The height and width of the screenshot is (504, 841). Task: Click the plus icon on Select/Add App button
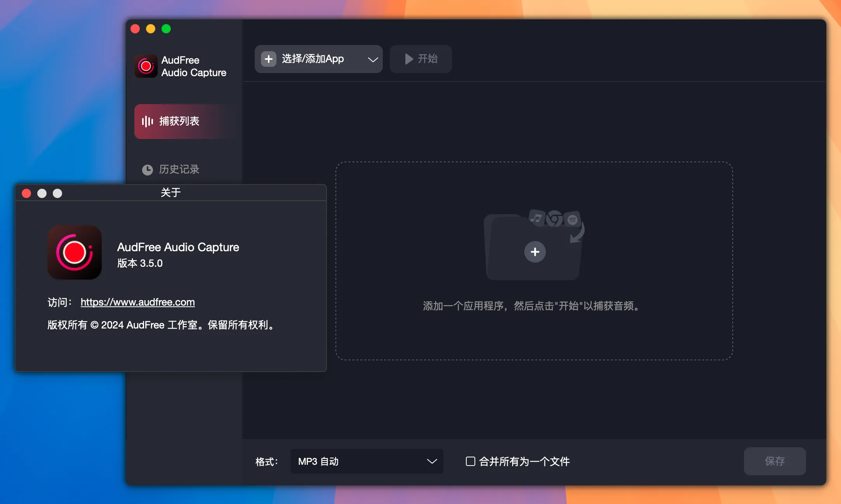click(268, 59)
